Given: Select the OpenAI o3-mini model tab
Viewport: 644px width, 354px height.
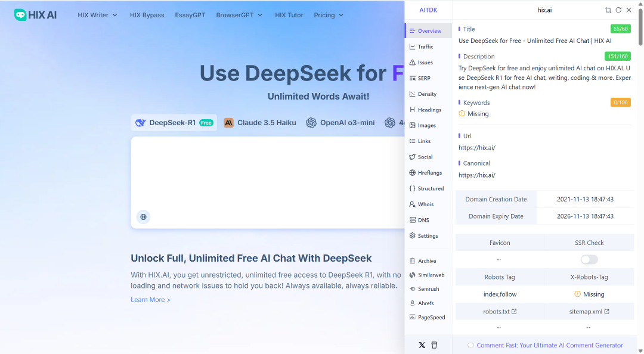Looking at the screenshot, I should (340, 123).
